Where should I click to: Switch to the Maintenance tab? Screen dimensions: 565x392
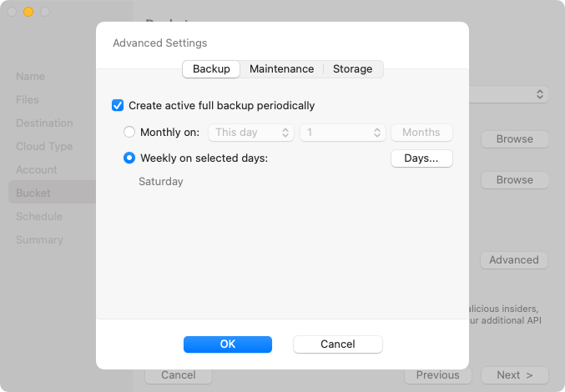pos(281,68)
